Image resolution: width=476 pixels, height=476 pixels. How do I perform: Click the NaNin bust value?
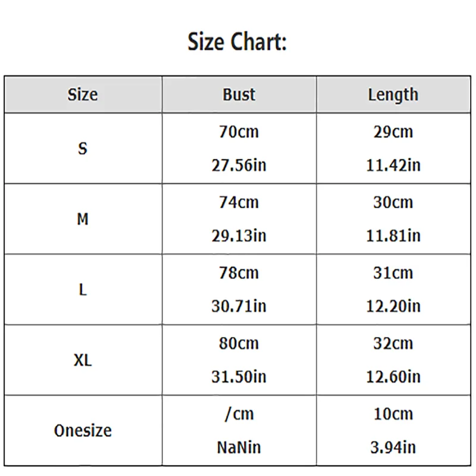pyautogui.click(x=239, y=447)
